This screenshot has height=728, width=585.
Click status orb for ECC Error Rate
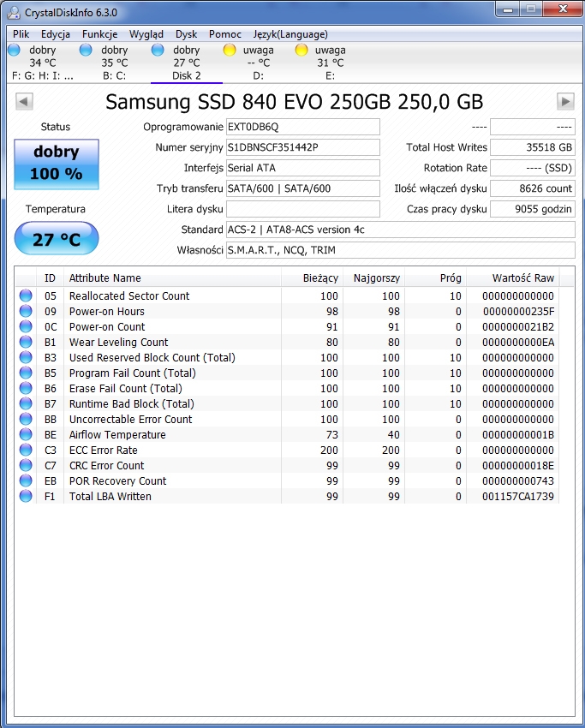(26, 450)
